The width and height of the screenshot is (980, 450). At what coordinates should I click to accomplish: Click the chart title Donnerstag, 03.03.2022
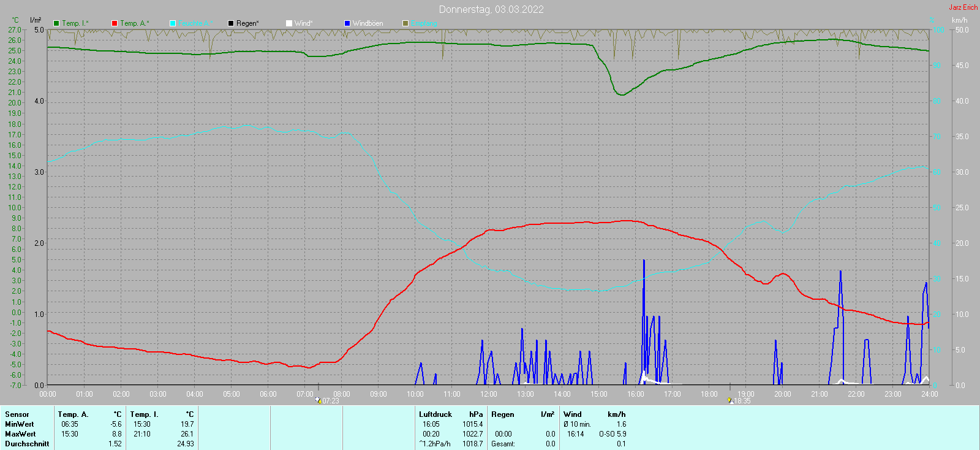491,9
